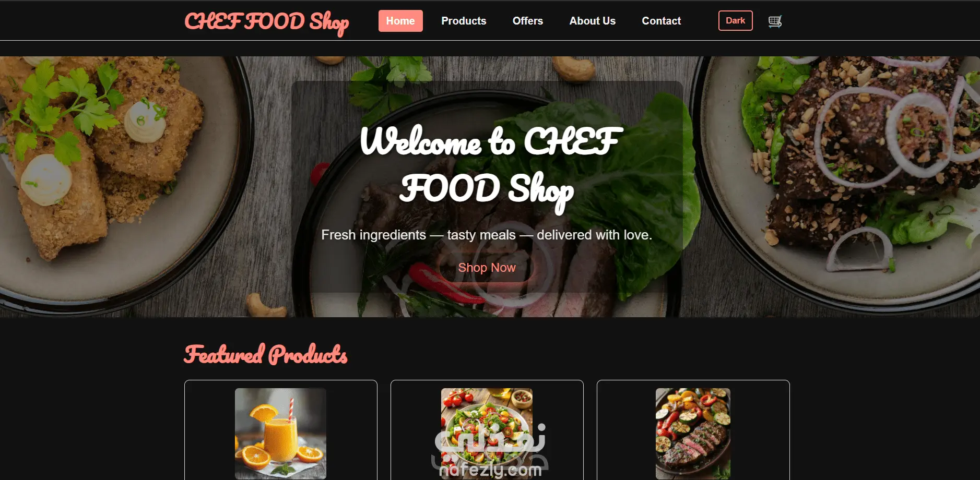Click the Fresh ingredients tagline text
This screenshot has width=980, height=480.
tap(487, 235)
